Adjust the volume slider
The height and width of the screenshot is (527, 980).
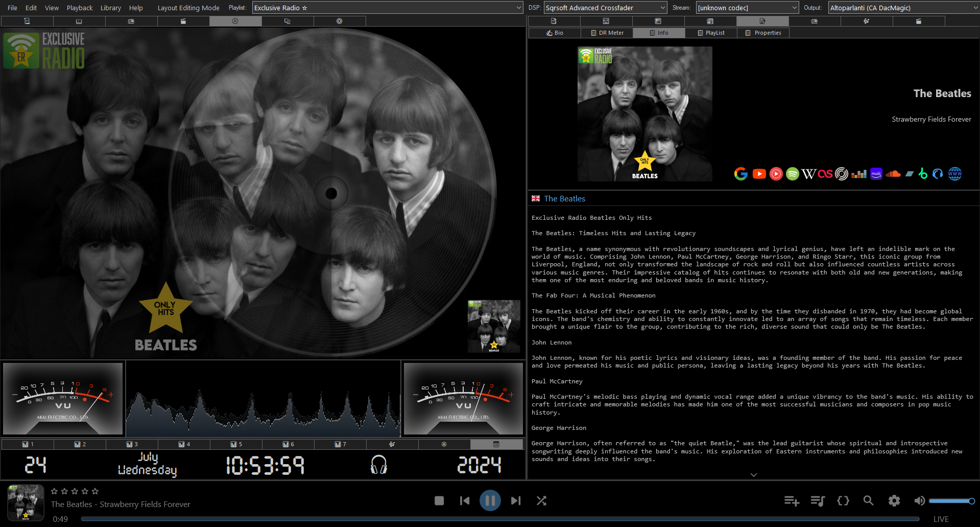tap(951, 501)
